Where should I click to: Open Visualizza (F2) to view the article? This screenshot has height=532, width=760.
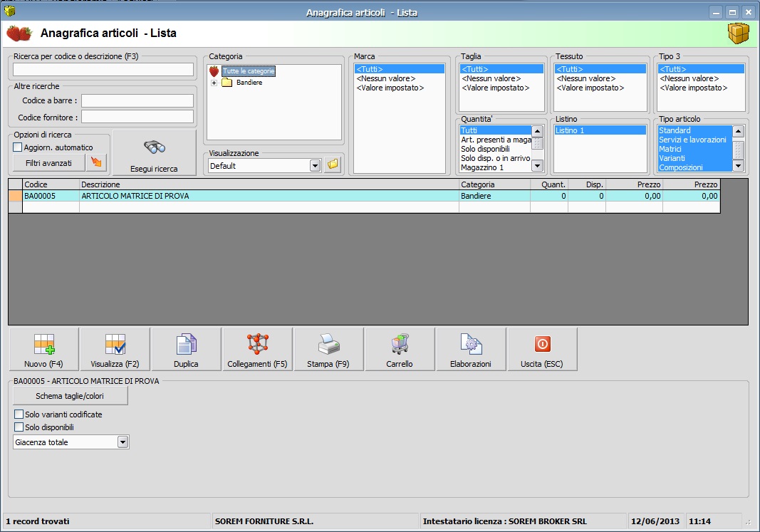(115, 350)
